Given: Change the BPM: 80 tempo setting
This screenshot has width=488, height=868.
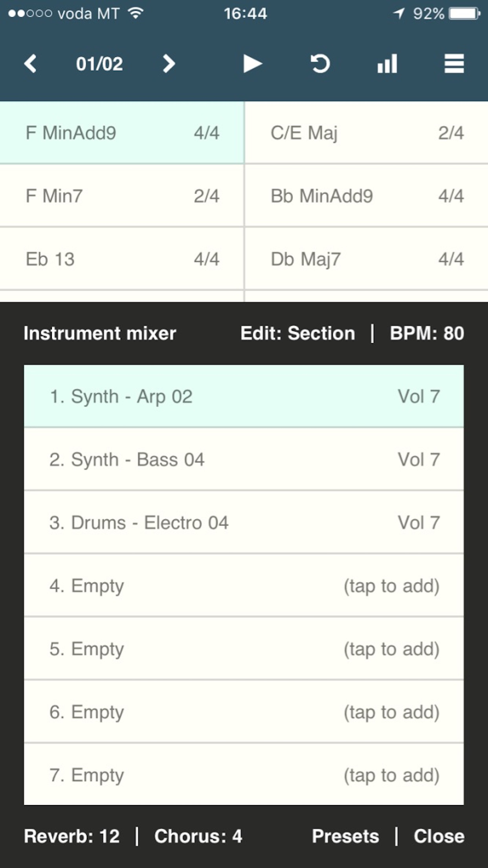Looking at the screenshot, I should click(427, 333).
